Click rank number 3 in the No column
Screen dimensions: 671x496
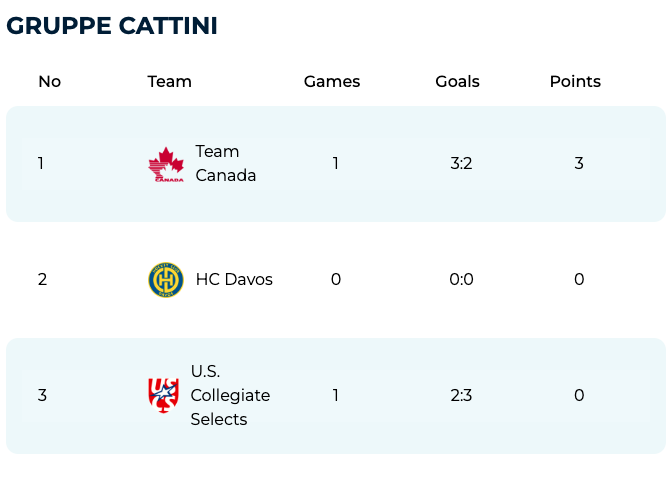point(42,395)
